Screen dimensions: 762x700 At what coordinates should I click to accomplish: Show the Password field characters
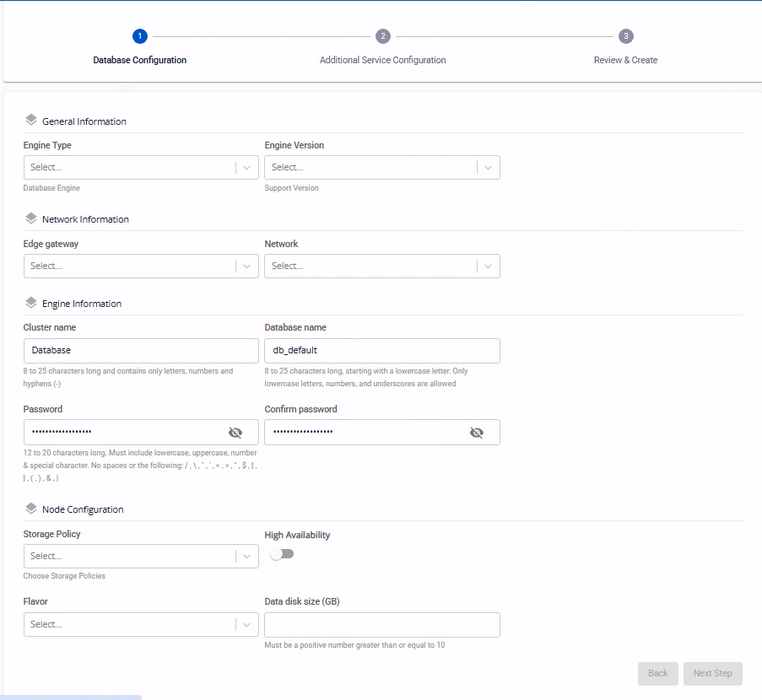(x=235, y=433)
